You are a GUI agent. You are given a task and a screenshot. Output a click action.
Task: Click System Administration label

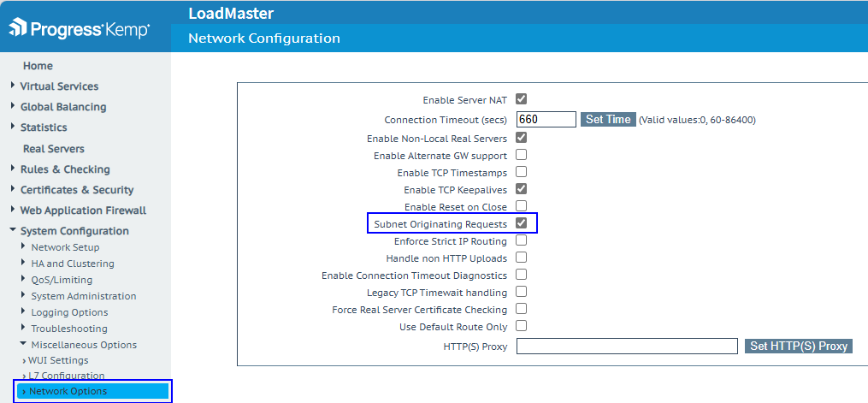[x=84, y=296]
